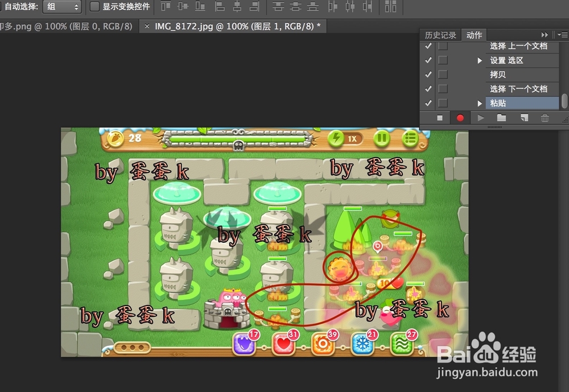Click the auto-align layers icon
This screenshot has width=569, height=392.
click(390, 6)
